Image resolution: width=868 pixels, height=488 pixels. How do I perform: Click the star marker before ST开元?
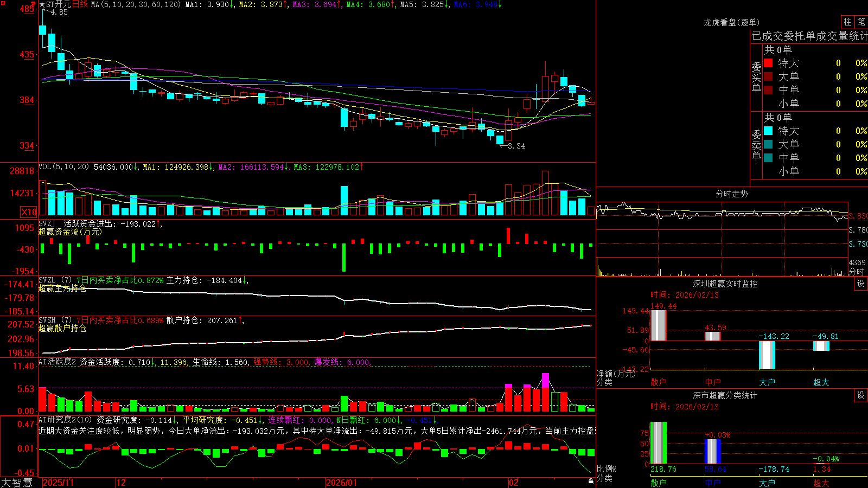click(x=42, y=4)
